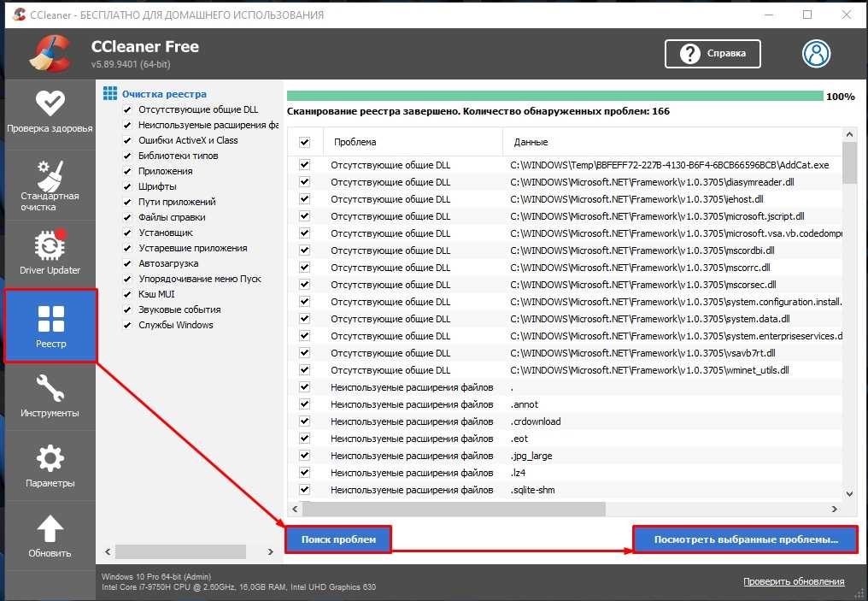868x601 pixels.
Task: Click the Очистка реестра heading
Action: 164,94
